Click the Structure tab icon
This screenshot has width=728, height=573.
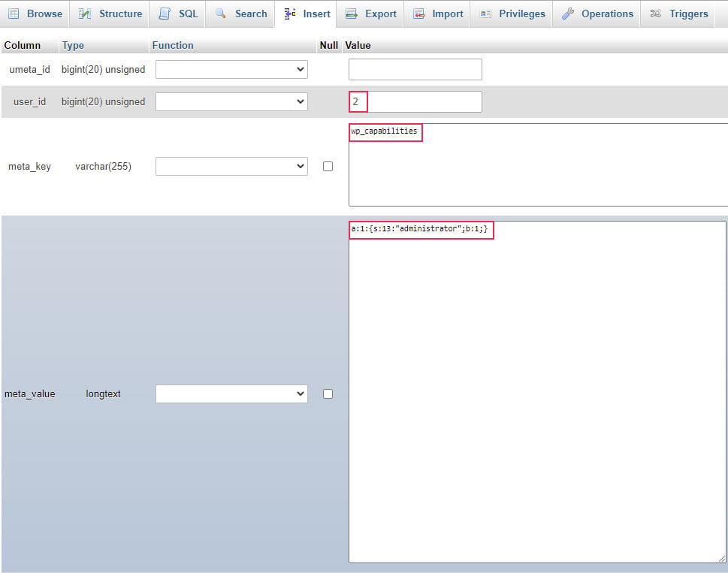click(x=85, y=14)
